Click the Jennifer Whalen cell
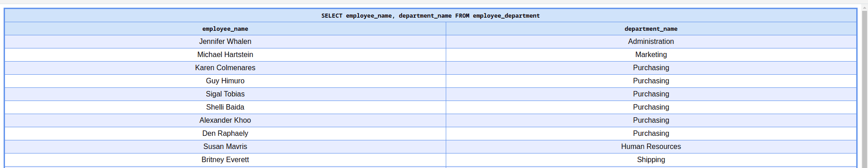 point(225,42)
